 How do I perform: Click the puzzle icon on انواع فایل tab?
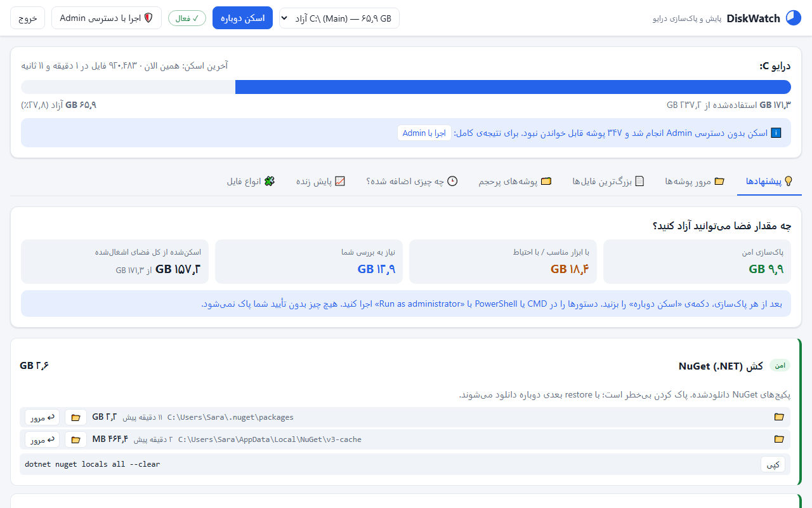(x=270, y=181)
